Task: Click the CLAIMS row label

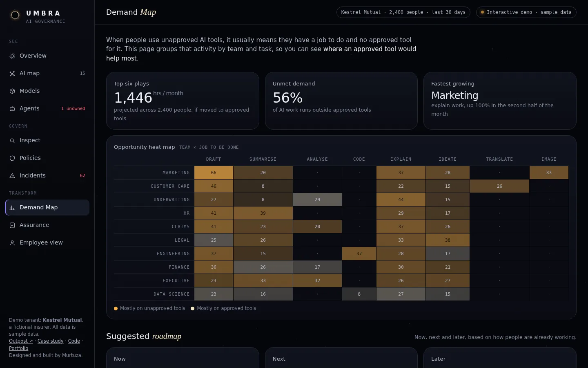Action: pyautogui.click(x=180, y=227)
